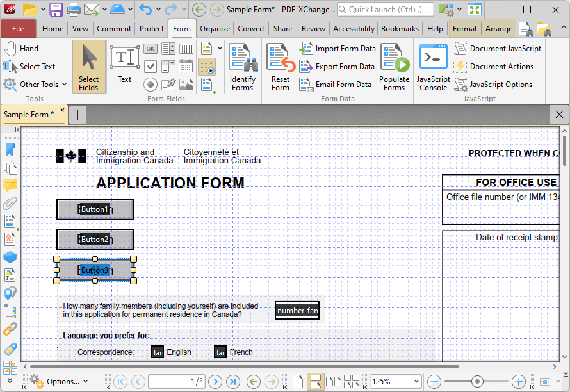Enable the single page continuous layout
The height and width of the screenshot is (392, 570).
tap(316, 382)
